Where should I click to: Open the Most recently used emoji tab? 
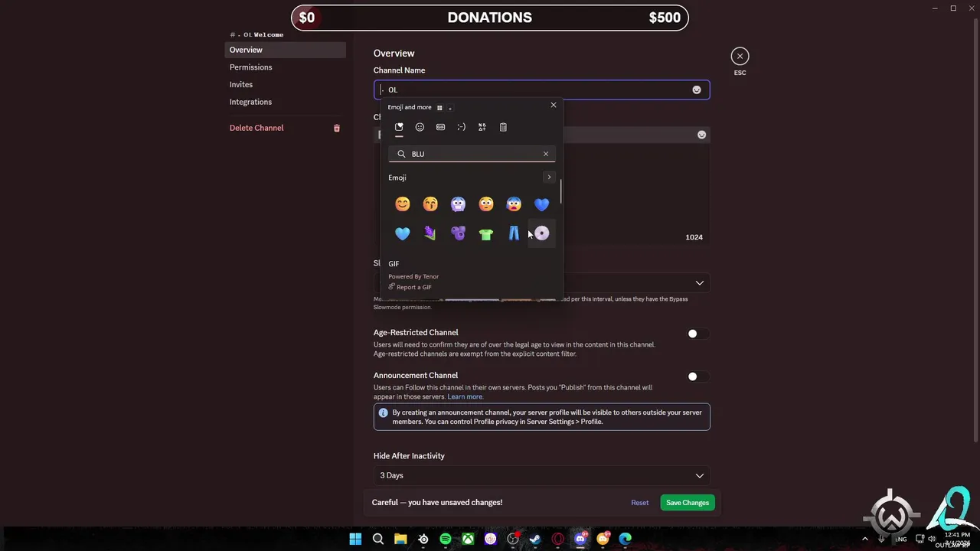[x=399, y=127]
